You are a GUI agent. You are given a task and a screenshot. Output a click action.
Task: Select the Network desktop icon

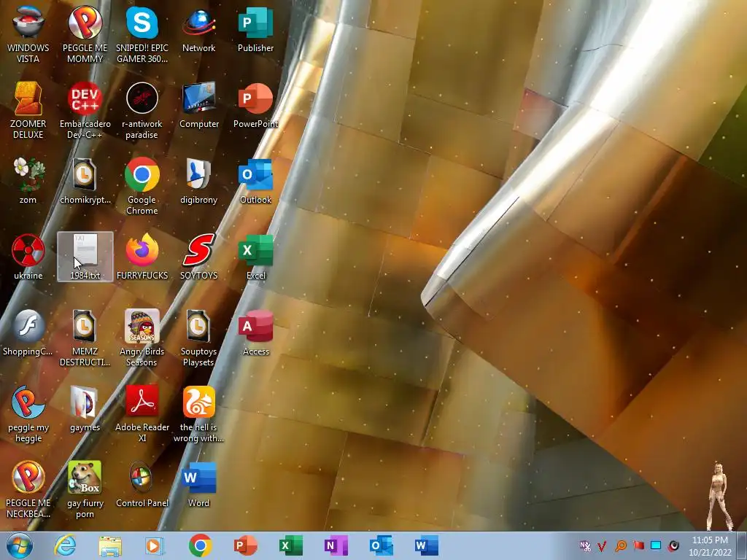tap(198, 28)
